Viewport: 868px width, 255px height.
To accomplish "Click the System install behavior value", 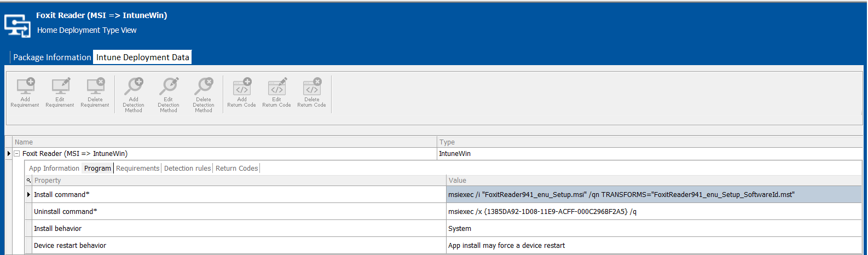I will [654, 229].
